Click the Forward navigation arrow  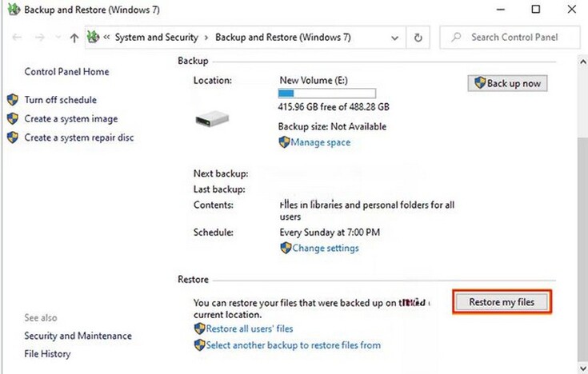click(39, 38)
